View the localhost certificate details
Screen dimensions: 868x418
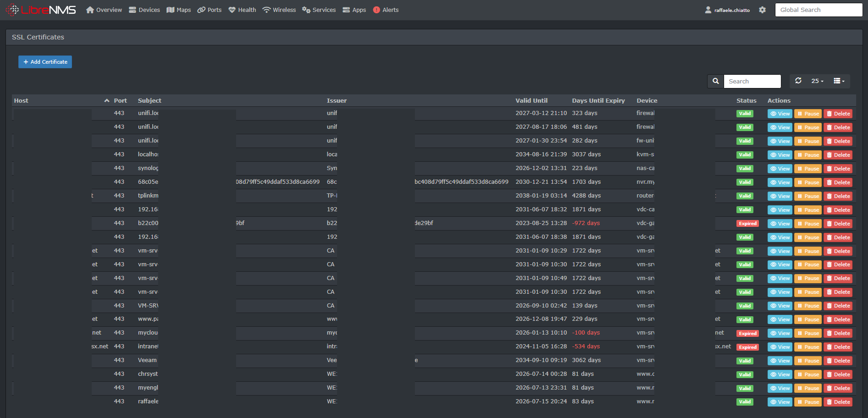click(x=780, y=155)
